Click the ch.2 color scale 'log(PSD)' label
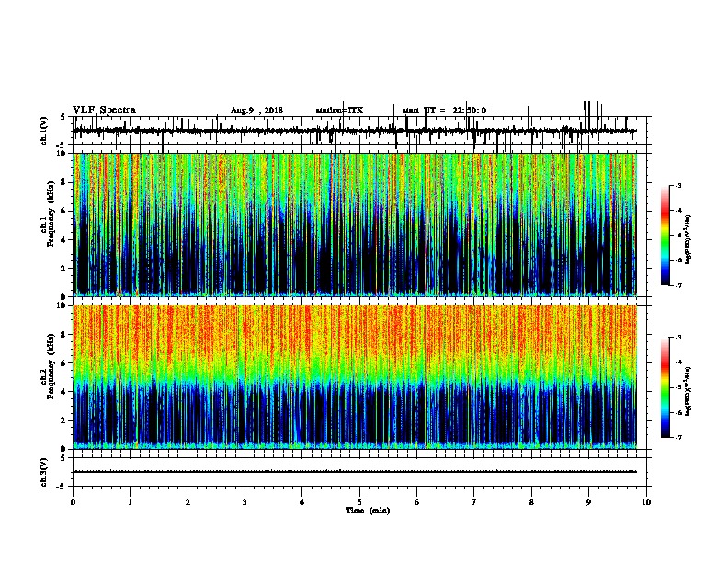Viewport: 728px width, 563px height. 688,391
